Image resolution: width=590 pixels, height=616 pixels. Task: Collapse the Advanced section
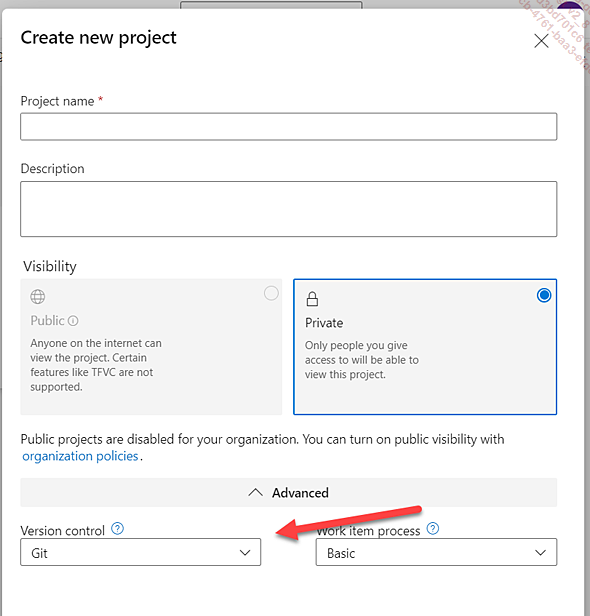tap(289, 493)
